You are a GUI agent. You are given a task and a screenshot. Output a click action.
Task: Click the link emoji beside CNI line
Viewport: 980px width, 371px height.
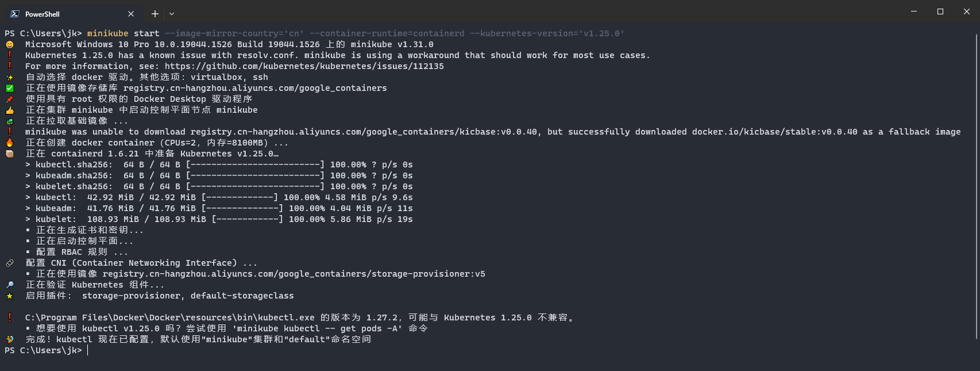point(10,263)
